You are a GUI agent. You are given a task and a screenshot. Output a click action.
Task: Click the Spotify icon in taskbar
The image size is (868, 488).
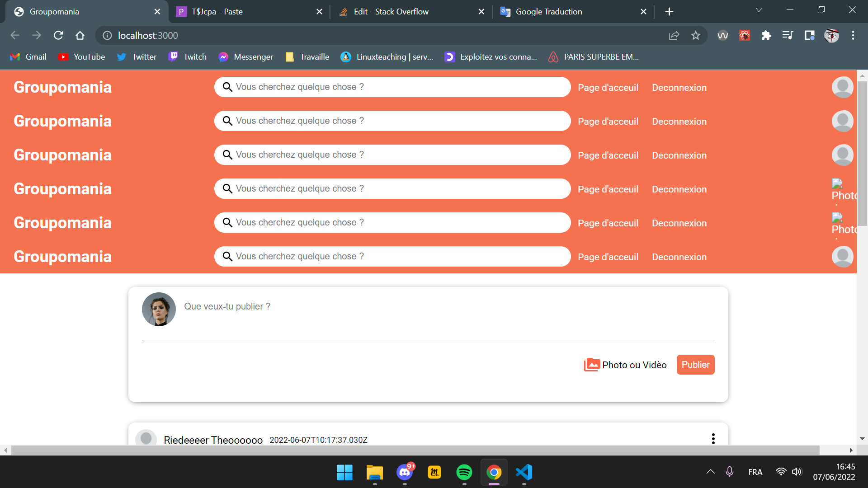coord(464,473)
